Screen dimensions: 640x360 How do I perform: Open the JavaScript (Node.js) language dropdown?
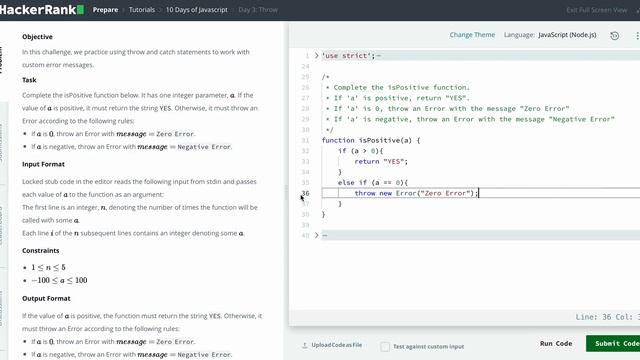coord(567,35)
